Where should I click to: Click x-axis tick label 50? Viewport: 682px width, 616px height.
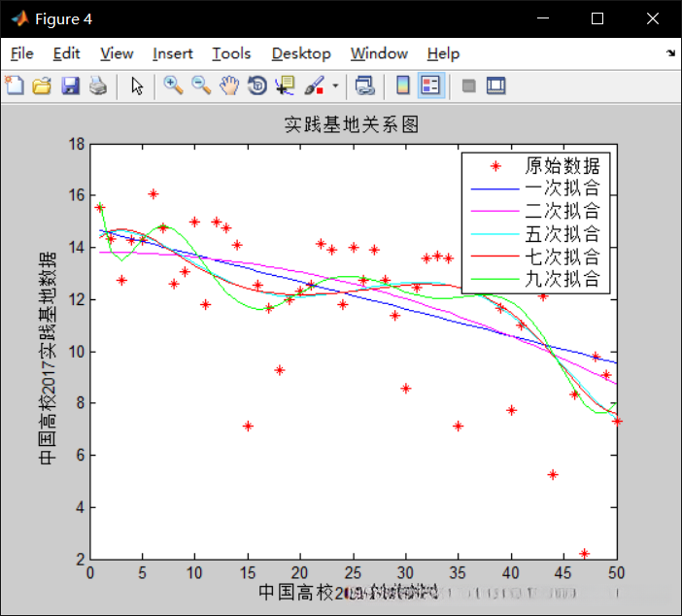tap(616, 573)
